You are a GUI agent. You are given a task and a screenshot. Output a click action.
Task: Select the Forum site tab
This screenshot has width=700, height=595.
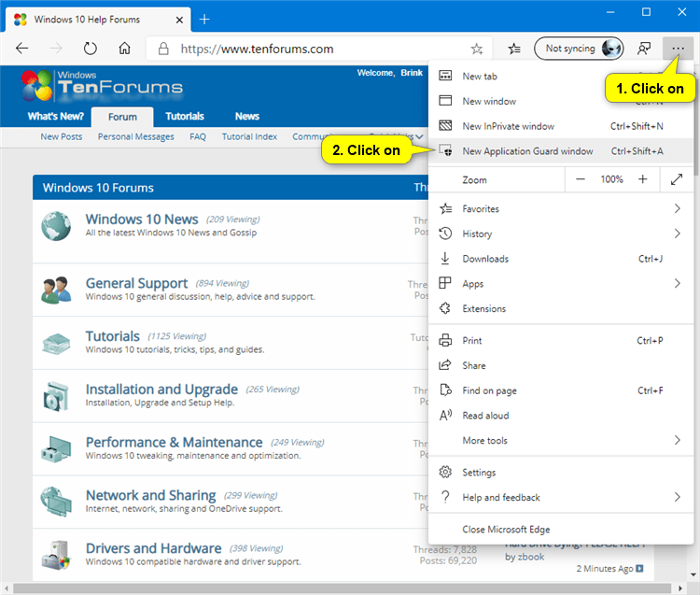coord(122,117)
